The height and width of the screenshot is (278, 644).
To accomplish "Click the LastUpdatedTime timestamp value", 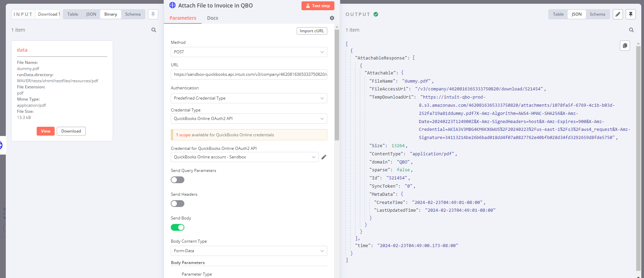I will point(460,210).
